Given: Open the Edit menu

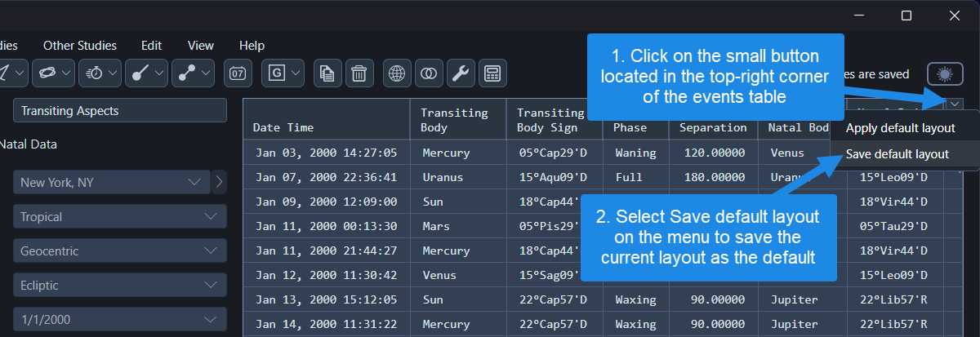Looking at the screenshot, I should click(x=151, y=46).
